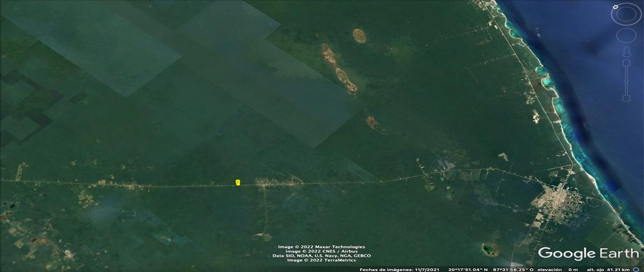Click the look-around compass joystick ring
This screenshot has width=644, height=272.
pos(625,14)
